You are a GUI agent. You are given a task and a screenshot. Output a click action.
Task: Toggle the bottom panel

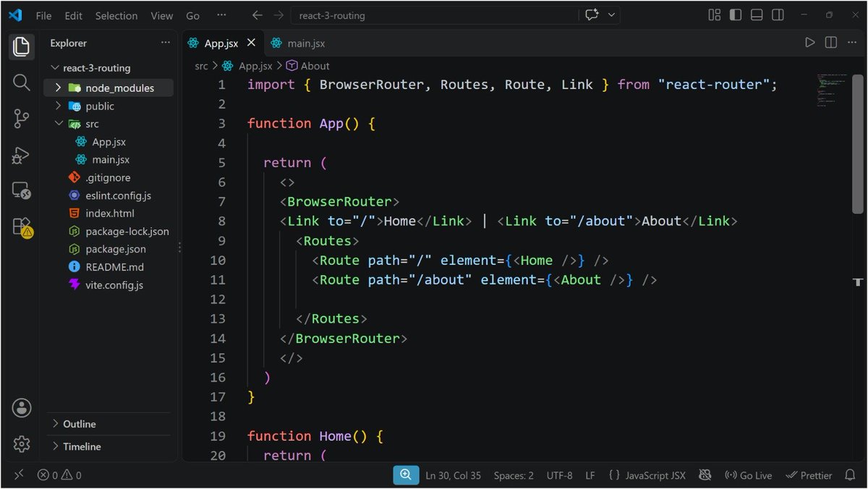[x=757, y=15]
